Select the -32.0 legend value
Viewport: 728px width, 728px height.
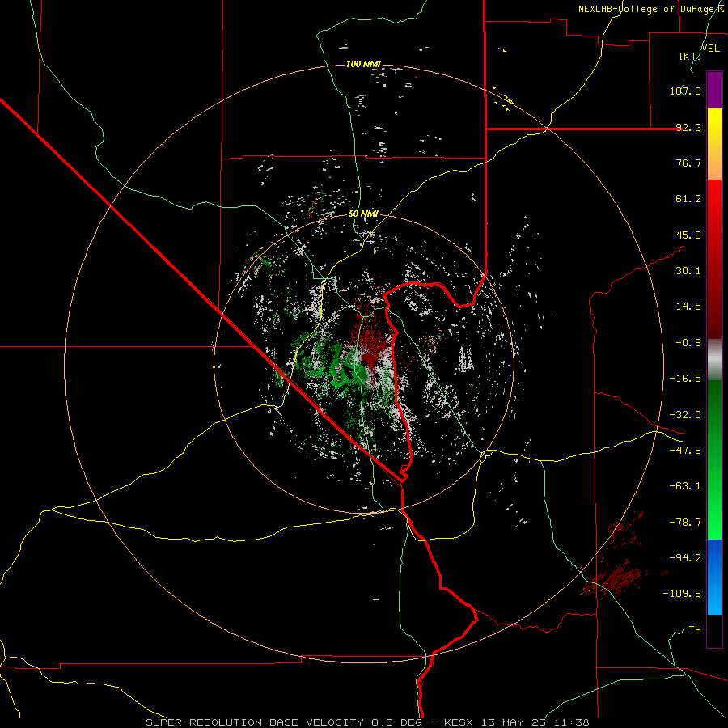pyautogui.click(x=685, y=415)
